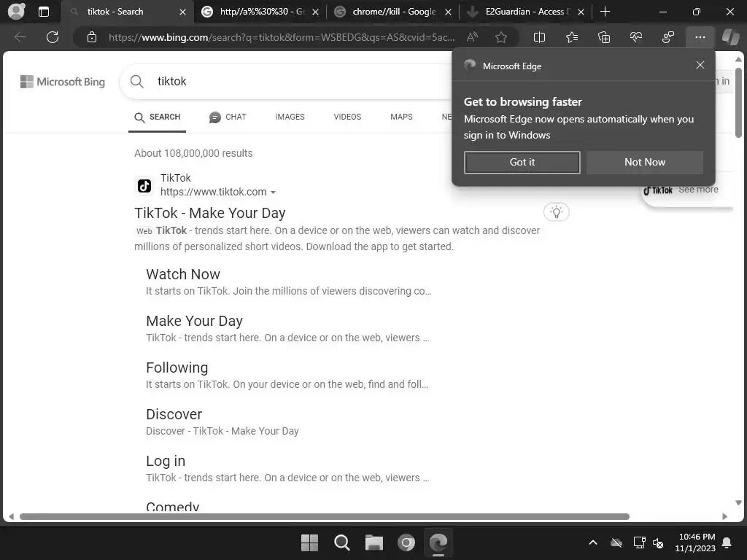Open the Make Your Day sublink
The height and width of the screenshot is (560, 747).
pyautogui.click(x=194, y=321)
